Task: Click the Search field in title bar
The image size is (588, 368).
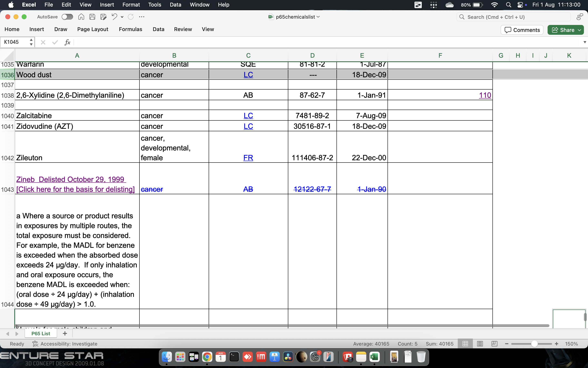Action: [x=513, y=17]
